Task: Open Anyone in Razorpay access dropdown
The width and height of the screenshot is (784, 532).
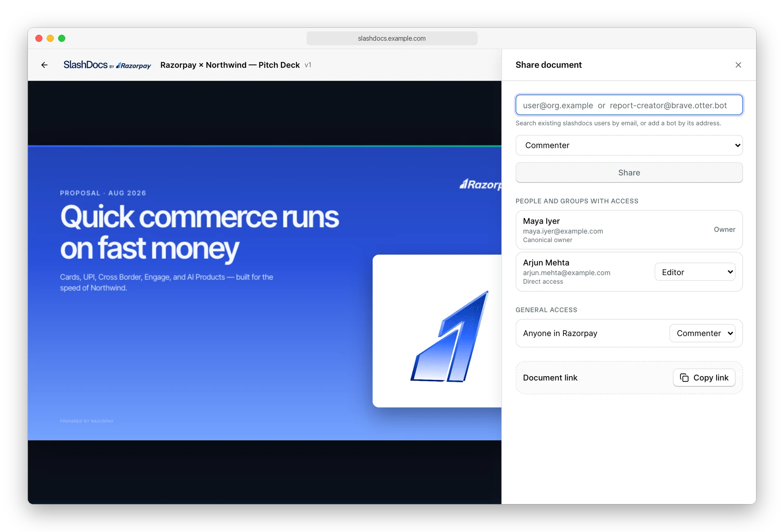Action: coord(703,333)
